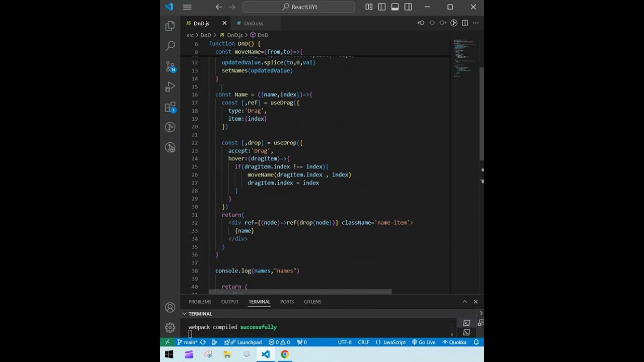This screenshot has height=362, width=644.
Task: Open Google Chrome from taskbar
Action: 285,354
